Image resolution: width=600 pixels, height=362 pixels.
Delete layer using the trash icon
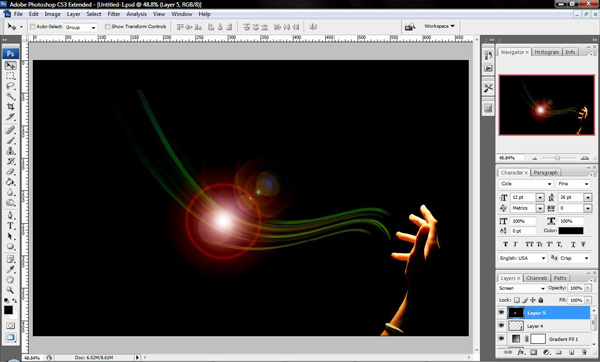tap(584, 352)
